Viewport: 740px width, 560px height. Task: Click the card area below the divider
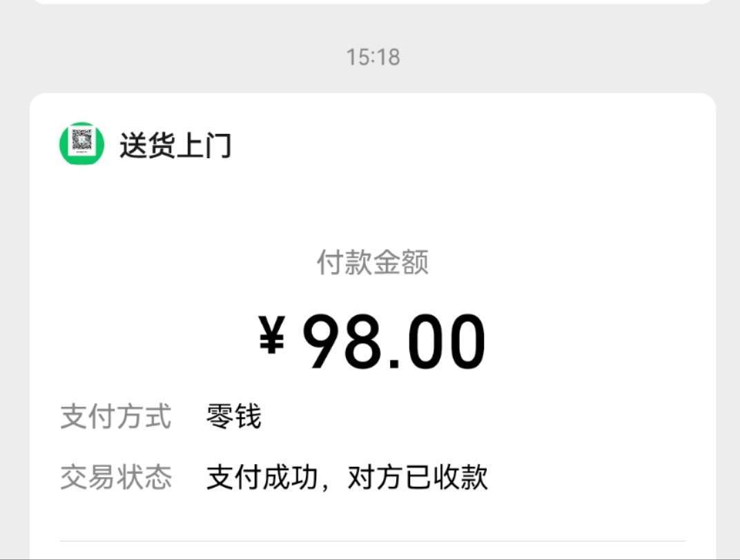point(373,551)
